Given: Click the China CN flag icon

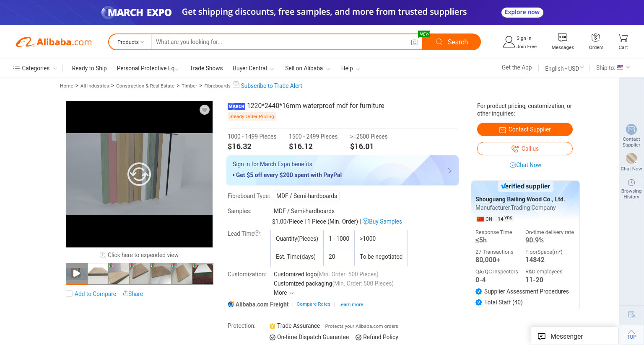Looking at the screenshot, I should click(480, 219).
